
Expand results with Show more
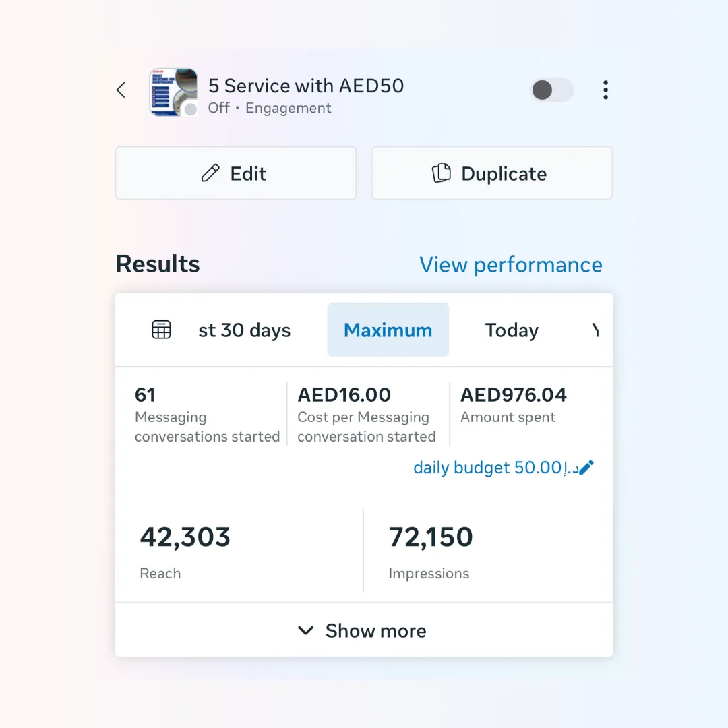coord(364,630)
